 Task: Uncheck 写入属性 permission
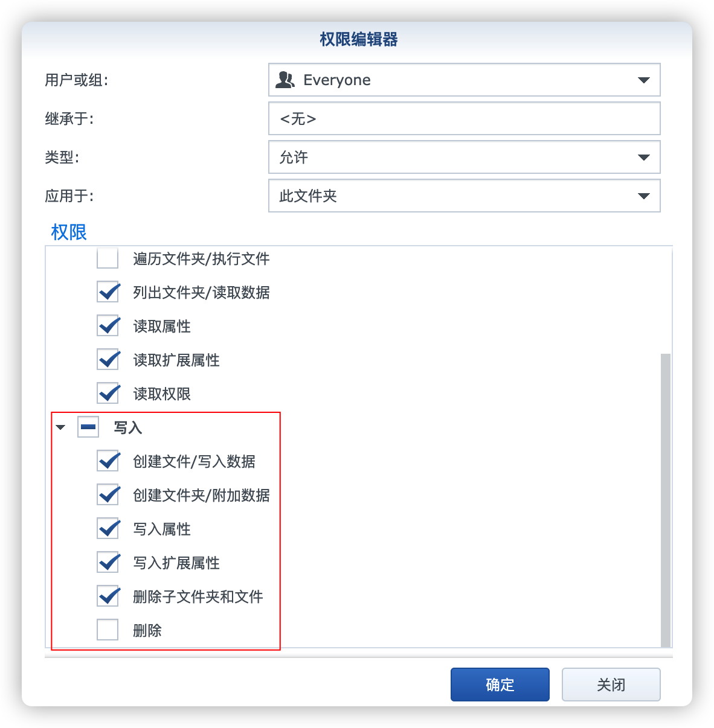click(108, 529)
